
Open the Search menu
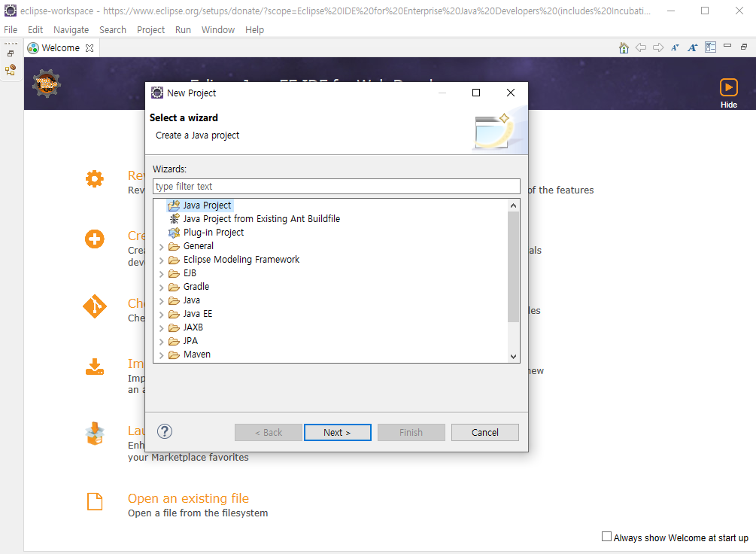pyautogui.click(x=113, y=30)
